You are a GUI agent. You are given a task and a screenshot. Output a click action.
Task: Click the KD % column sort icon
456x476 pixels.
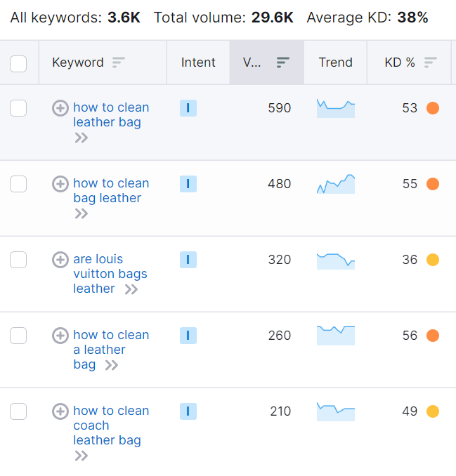pyautogui.click(x=430, y=62)
